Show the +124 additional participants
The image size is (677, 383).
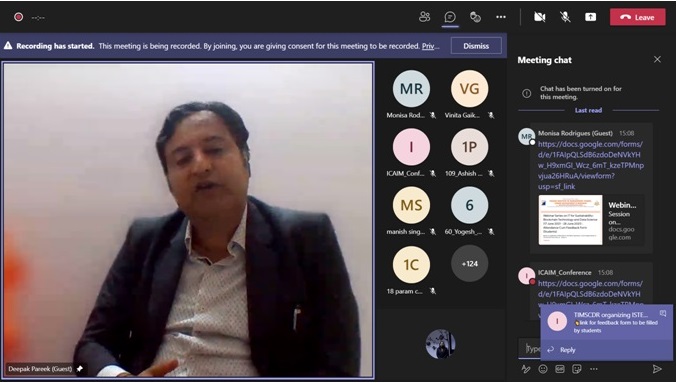click(469, 263)
